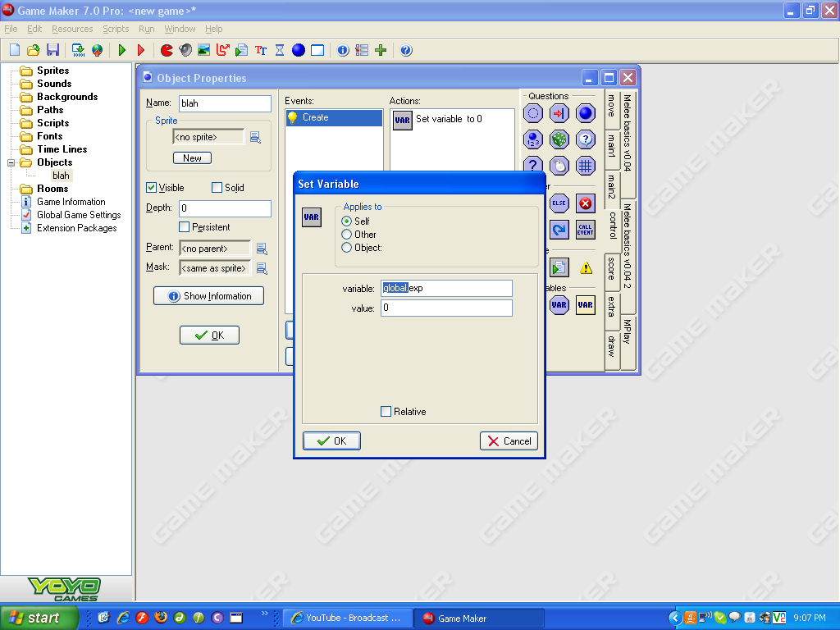Screen dimensions: 840x630
Task: Select the Draw Variable action icon
Action: [586, 305]
